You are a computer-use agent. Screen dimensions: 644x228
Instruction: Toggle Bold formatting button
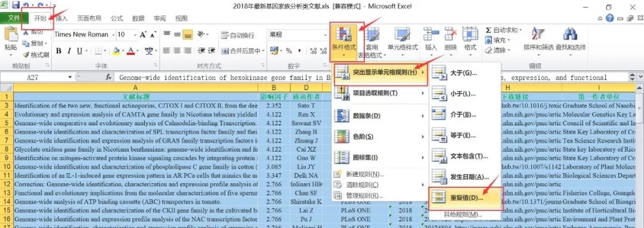coord(58,51)
